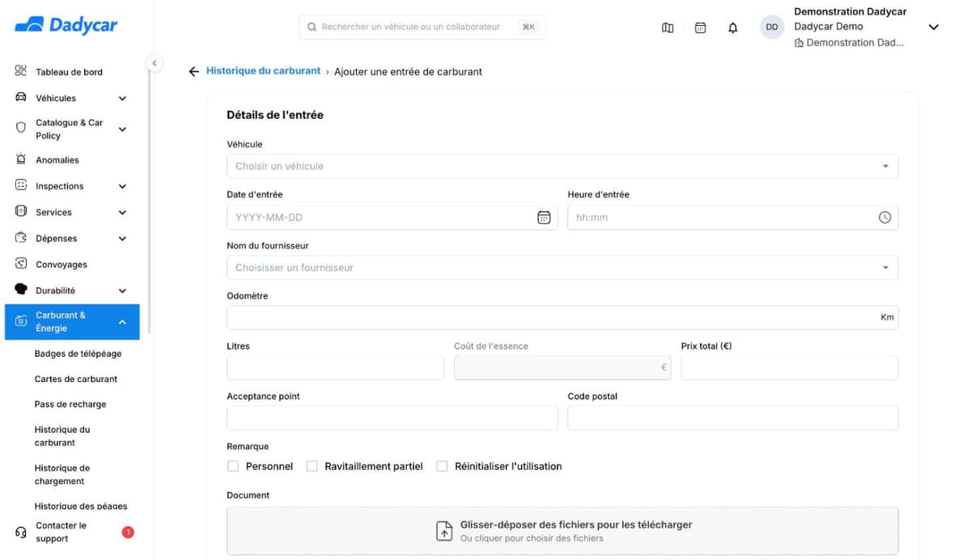Click the Code postal field

point(733,418)
